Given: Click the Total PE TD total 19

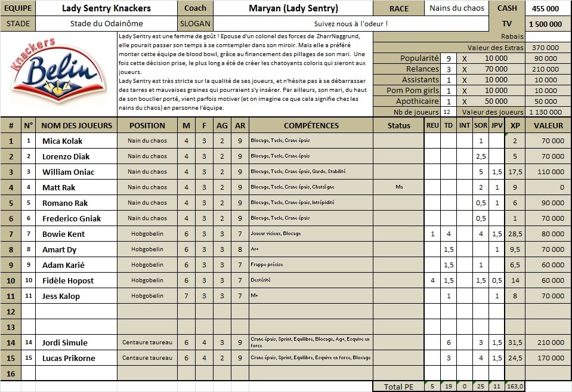Looking at the screenshot, I should [449, 387].
